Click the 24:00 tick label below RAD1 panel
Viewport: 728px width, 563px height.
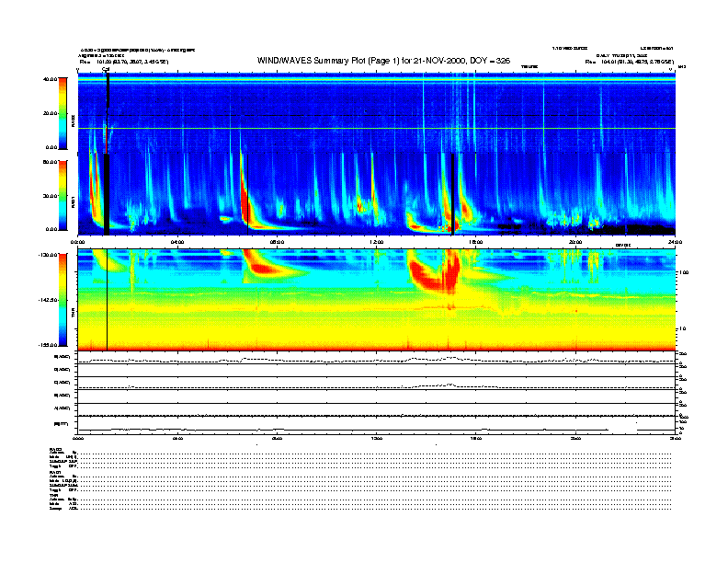[x=675, y=242]
